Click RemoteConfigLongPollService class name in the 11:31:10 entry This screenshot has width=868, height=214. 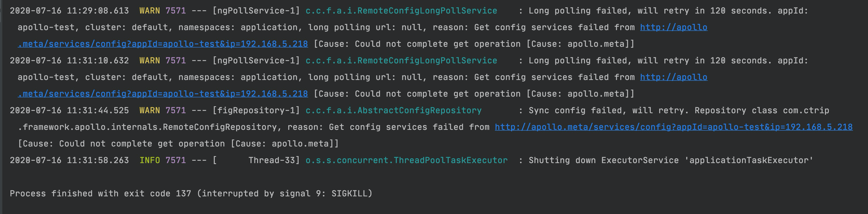click(401, 61)
